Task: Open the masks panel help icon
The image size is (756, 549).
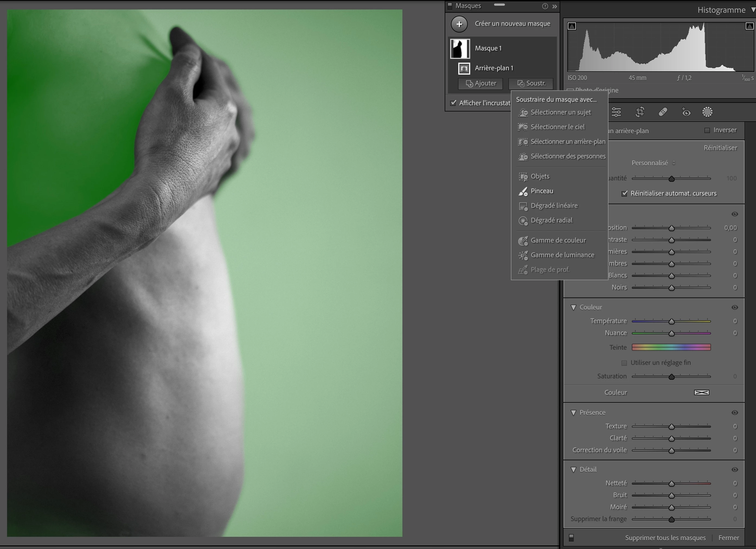Action: [x=545, y=6]
